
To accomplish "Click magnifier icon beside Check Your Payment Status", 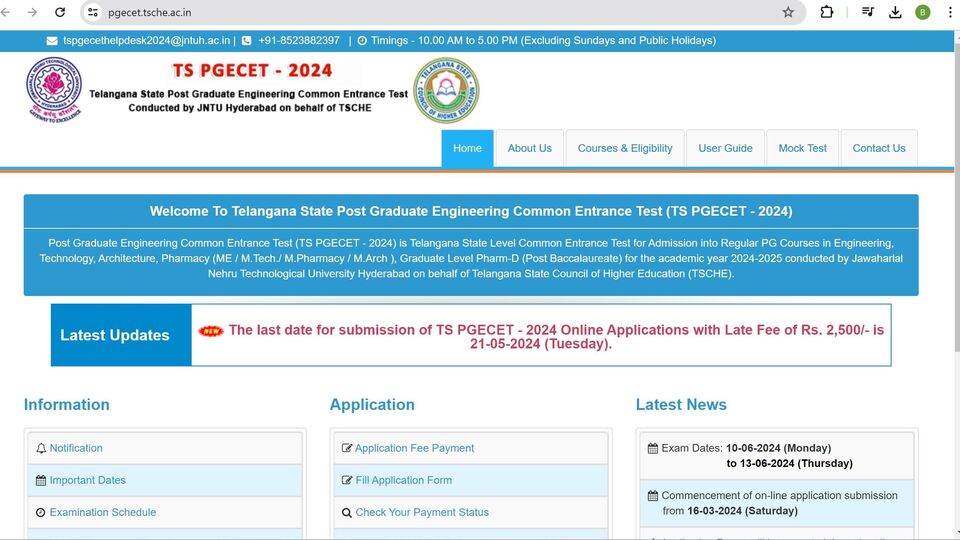I will pyautogui.click(x=347, y=512).
